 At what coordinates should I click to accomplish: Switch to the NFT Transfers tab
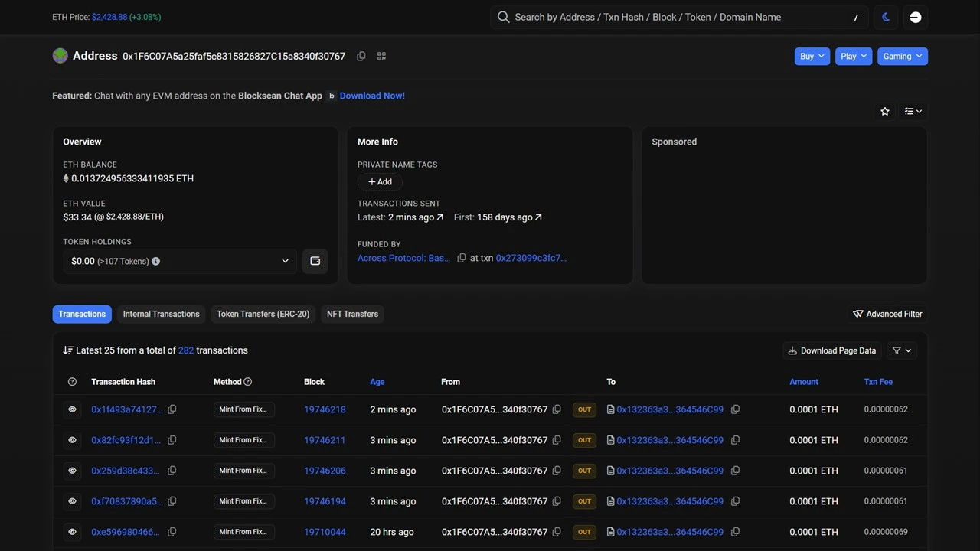point(352,314)
